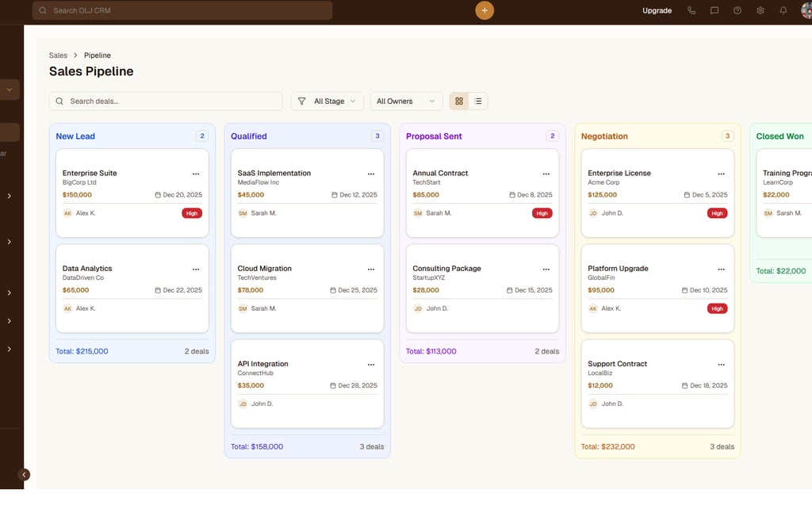Click the search icon in top bar
This screenshot has width=812, height=520.
[43, 10]
